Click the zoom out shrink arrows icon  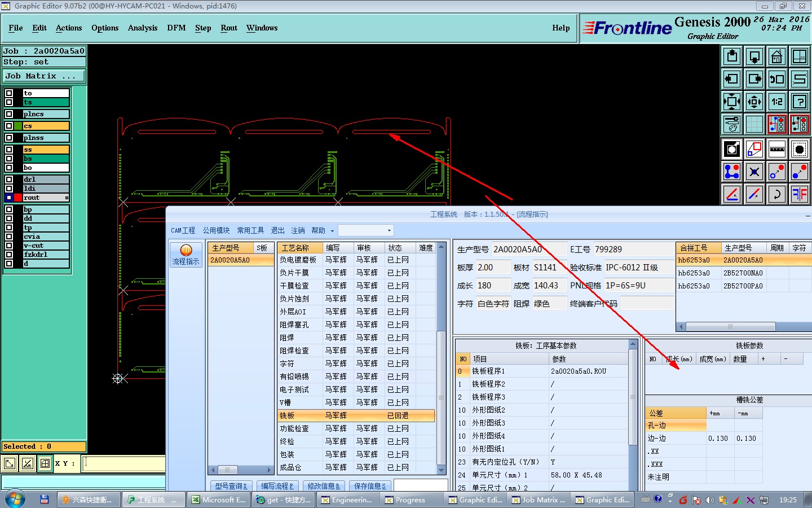[754, 102]
